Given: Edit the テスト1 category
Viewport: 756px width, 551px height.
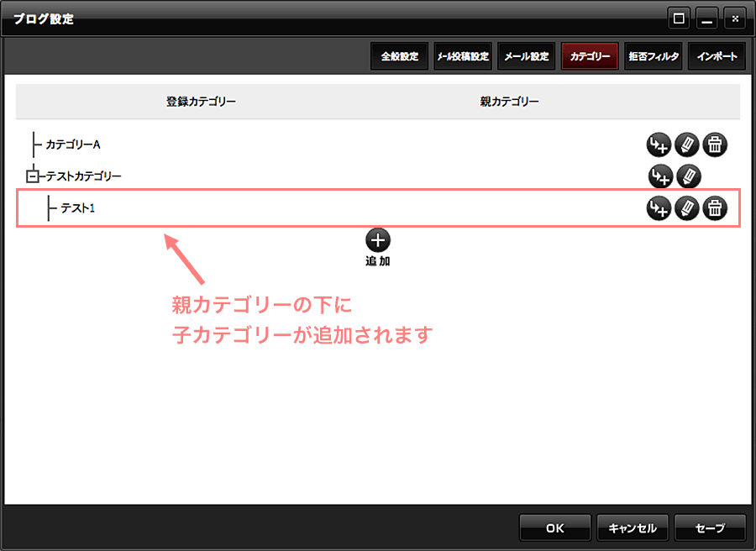Looking at the screenshot, I should click(686, 208).
